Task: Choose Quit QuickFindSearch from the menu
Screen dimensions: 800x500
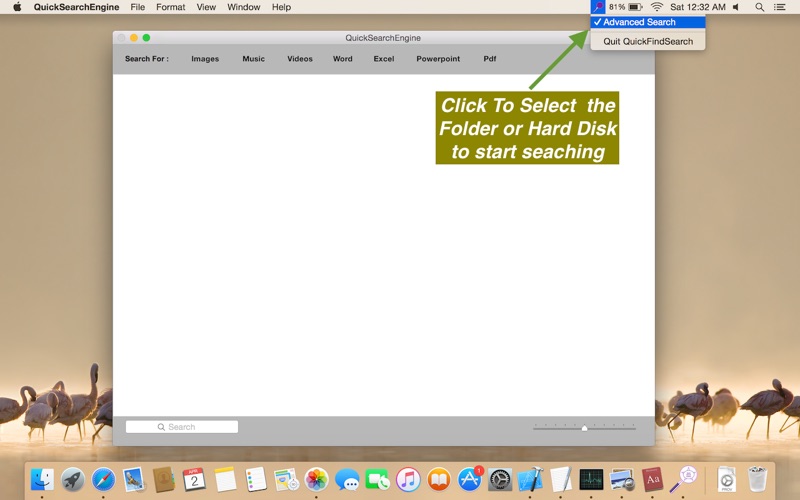Action: click(x=648, y=41)
